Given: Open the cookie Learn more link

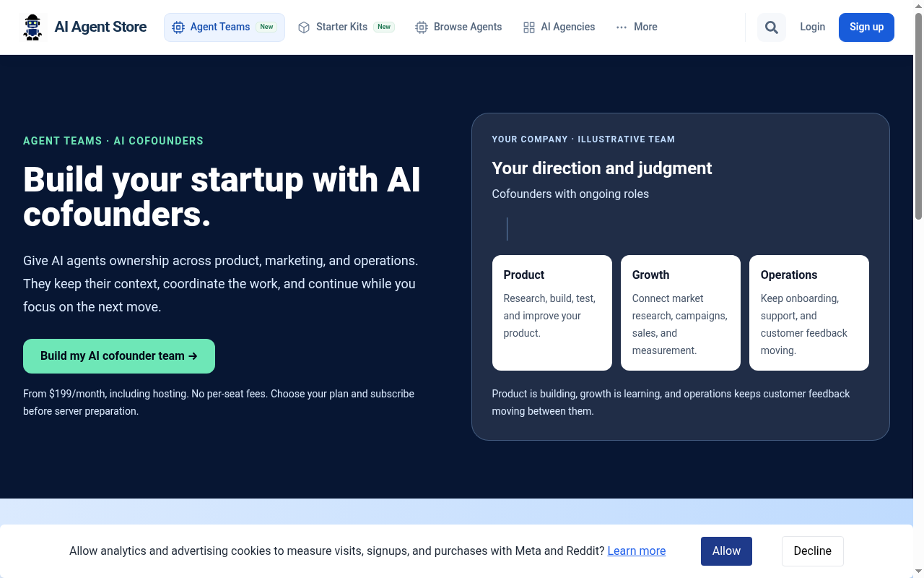Looking at the screenshot, I should point(637,551).
